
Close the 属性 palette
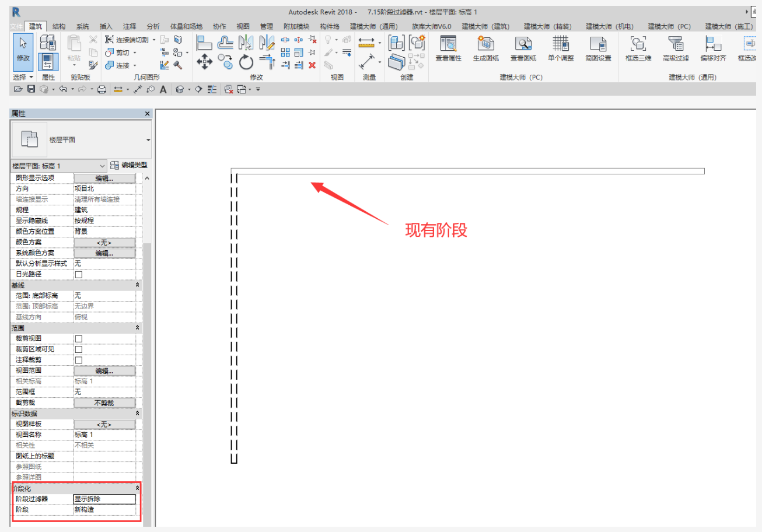pyautogui.click(x=147, y=114)
